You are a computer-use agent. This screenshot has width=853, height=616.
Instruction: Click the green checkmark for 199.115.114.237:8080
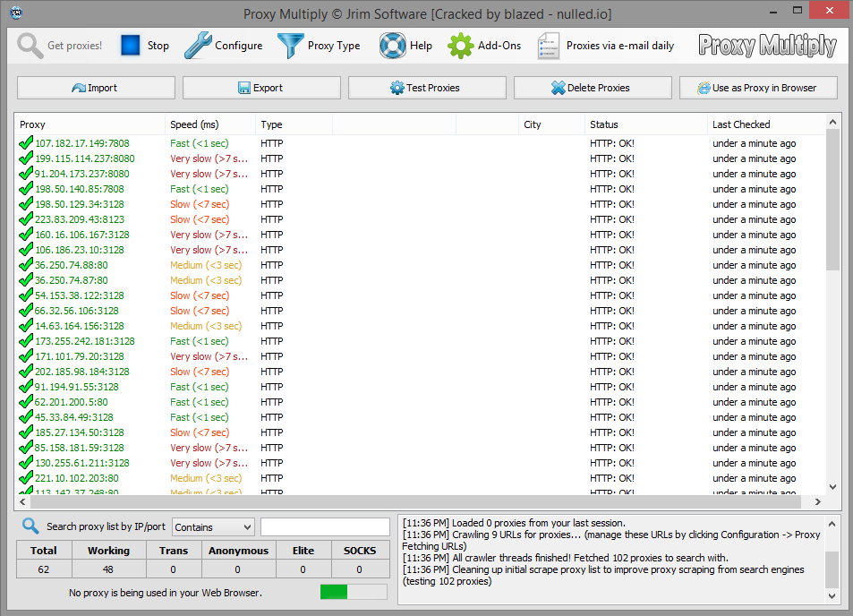pos(26,158)
